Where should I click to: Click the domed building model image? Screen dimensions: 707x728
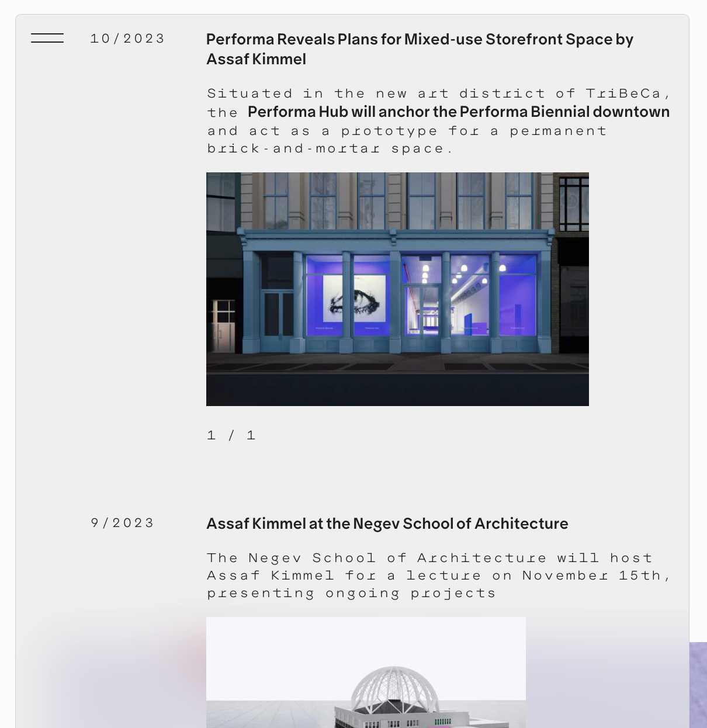(366, 672)
